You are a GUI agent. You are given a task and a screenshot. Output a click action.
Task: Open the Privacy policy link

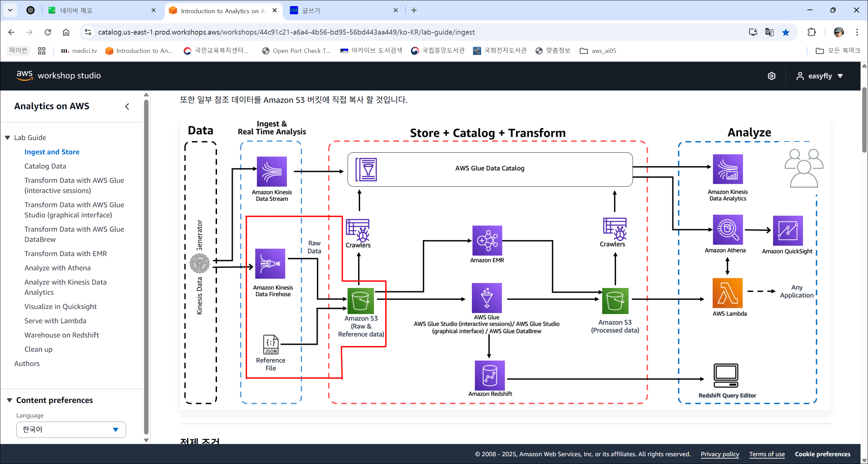click(x=719, y=454)
